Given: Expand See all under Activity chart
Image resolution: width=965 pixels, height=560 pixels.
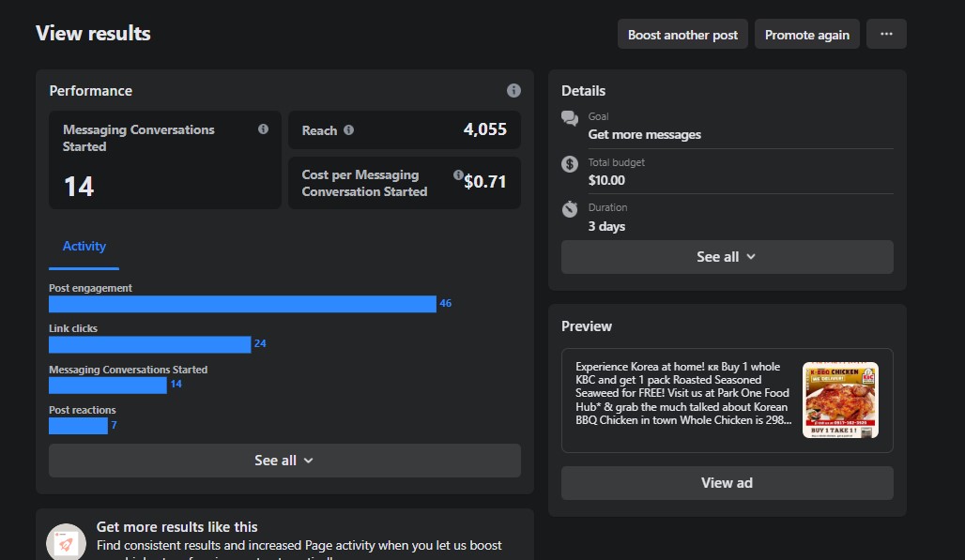Looking at the screenshot, I should pyautogui.click(x=283, y=461).
